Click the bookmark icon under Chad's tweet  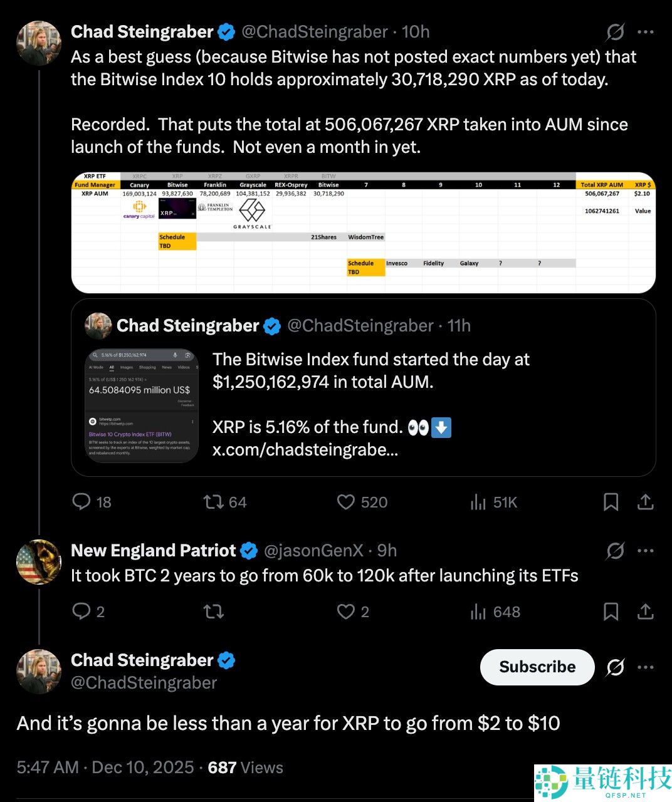click(611, 502)
